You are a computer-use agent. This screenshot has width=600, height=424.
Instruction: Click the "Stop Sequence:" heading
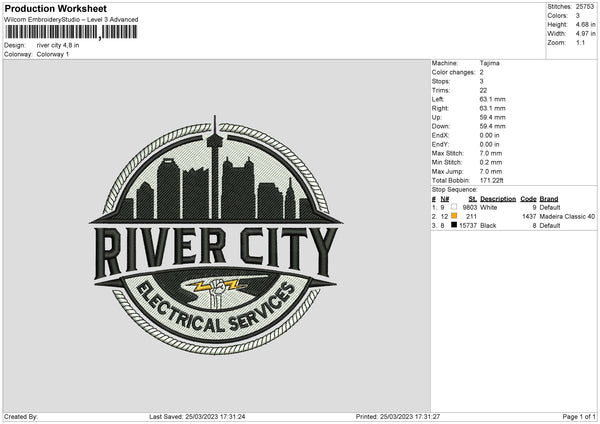(x=453, y=187)
